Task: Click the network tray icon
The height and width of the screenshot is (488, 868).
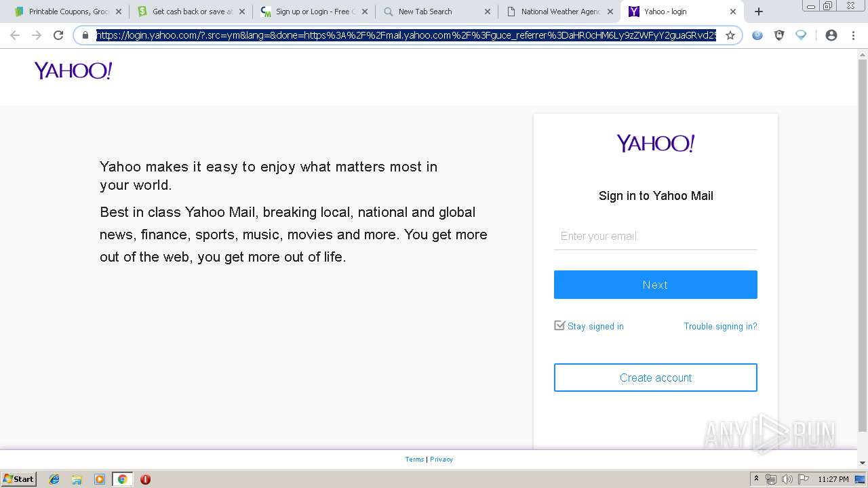Action: [771, 479]
